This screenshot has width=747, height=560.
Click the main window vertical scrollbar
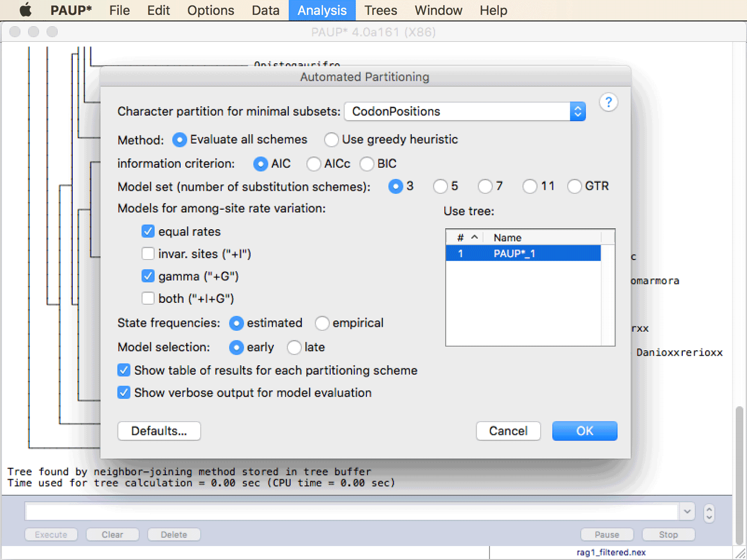740,476
